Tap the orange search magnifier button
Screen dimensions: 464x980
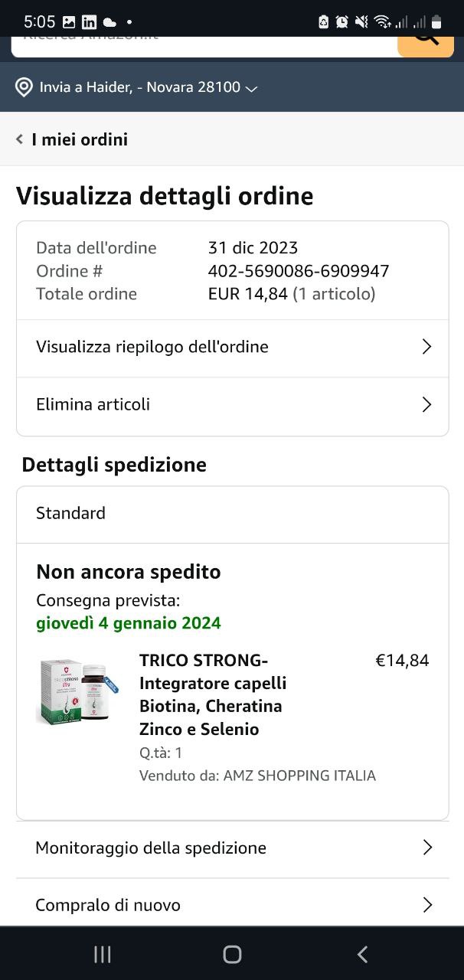click(426, 40)
